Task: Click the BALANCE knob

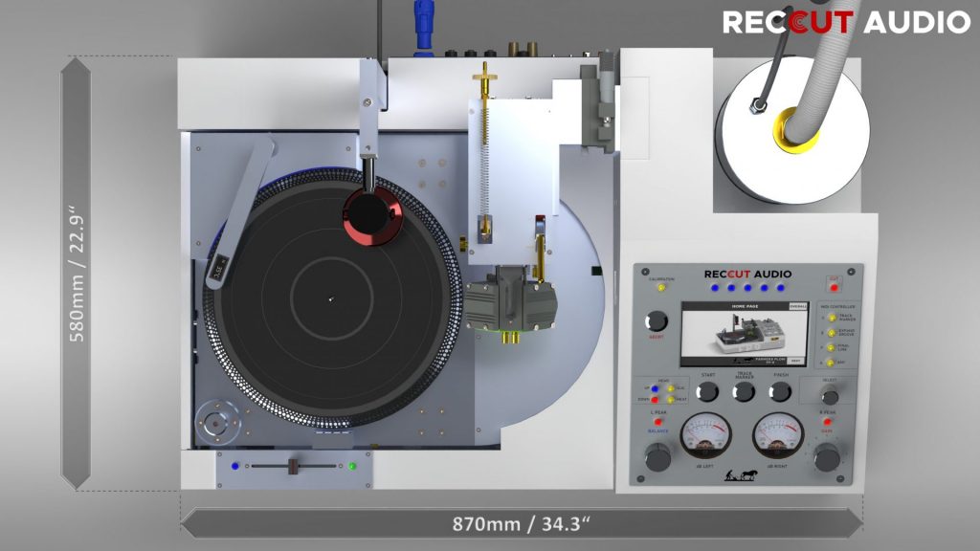Action: [x=657, y=456]
